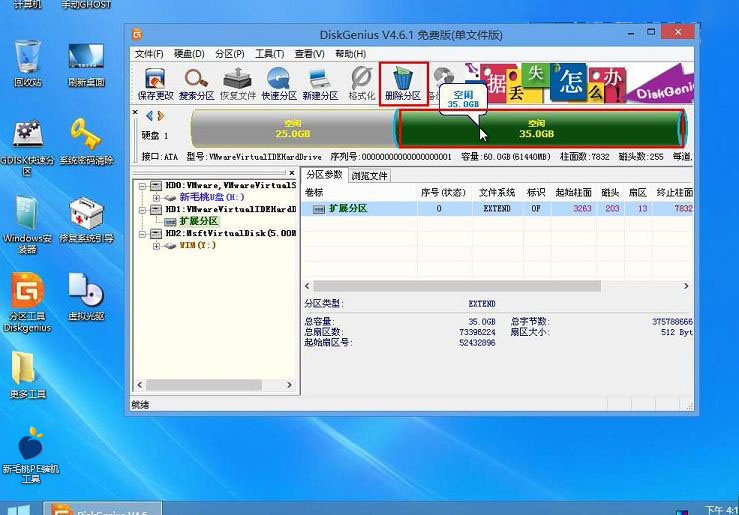Image resolution: width=739 pixels, height=515 pixels.
Task: Open the Tools (工具) menu
Action: tap(270, 54)
